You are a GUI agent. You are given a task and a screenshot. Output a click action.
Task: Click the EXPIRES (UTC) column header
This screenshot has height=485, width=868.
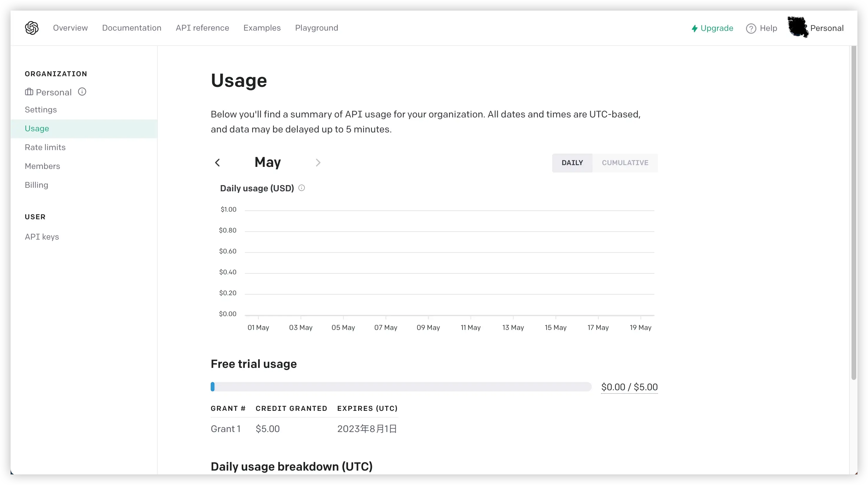(367, 408)
